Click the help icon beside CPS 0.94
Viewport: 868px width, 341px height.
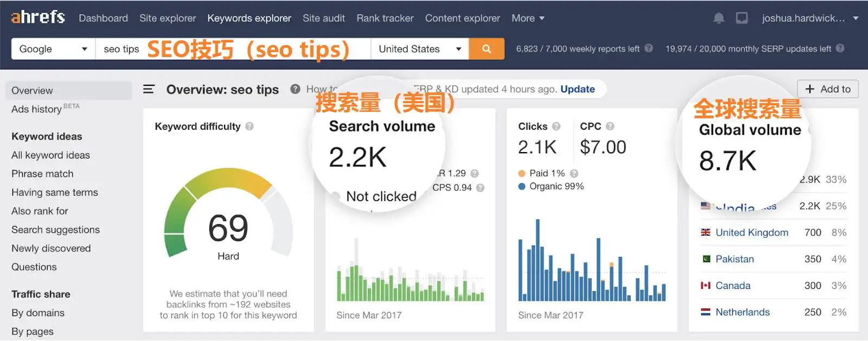(x=480, y=188)
